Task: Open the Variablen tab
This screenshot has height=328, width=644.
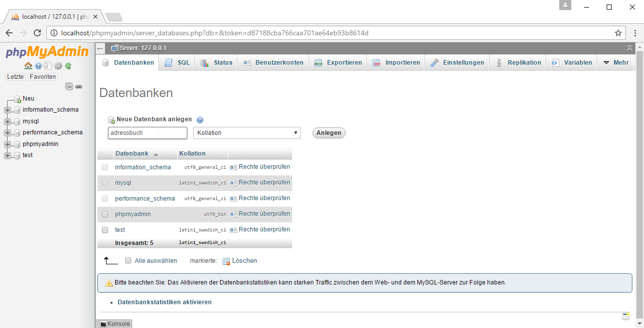Action: [x=571, y=63]
